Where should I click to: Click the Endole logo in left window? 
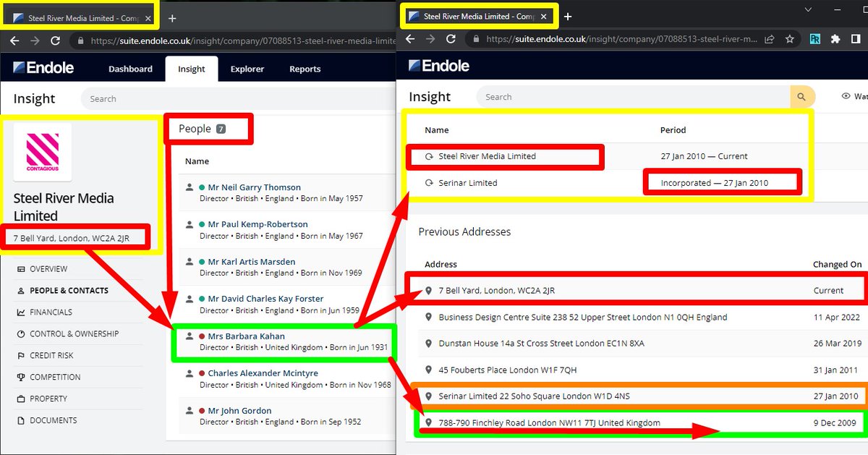tap(43, 68)
